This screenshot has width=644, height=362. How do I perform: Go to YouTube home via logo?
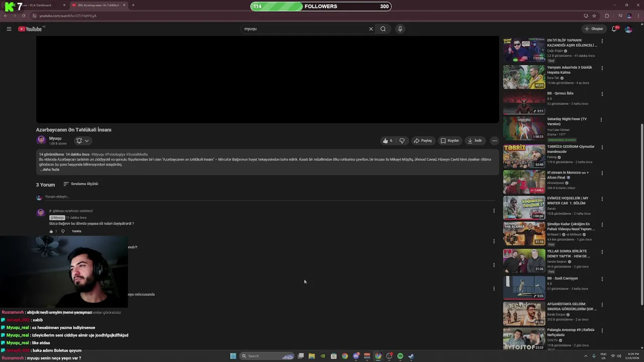(x=30, y=29)
